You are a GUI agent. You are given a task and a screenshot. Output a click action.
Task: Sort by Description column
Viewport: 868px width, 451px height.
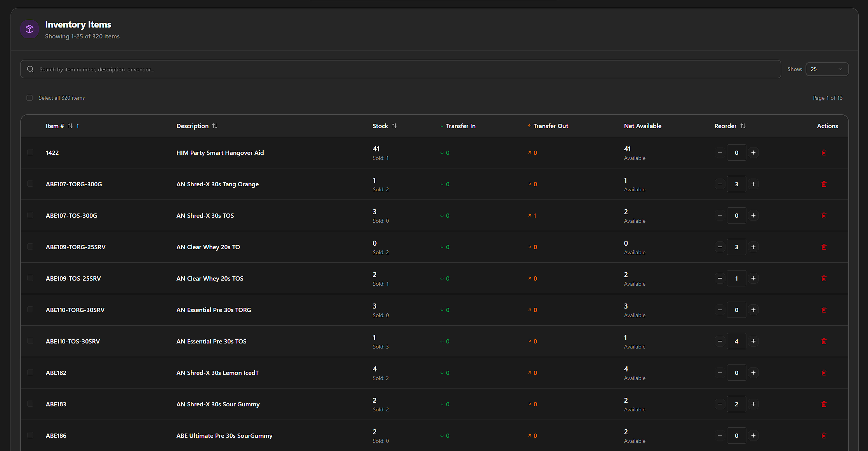pyautogui.click(x=197, y=126)
